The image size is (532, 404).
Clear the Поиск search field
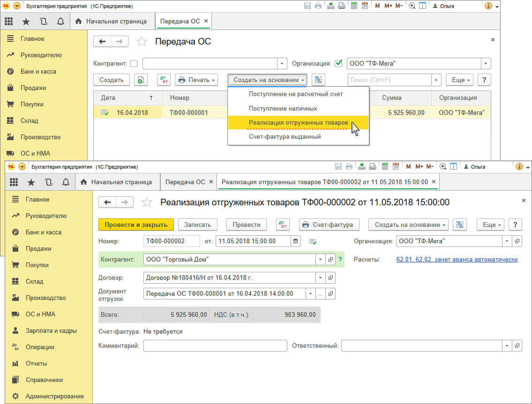[436, 80]
